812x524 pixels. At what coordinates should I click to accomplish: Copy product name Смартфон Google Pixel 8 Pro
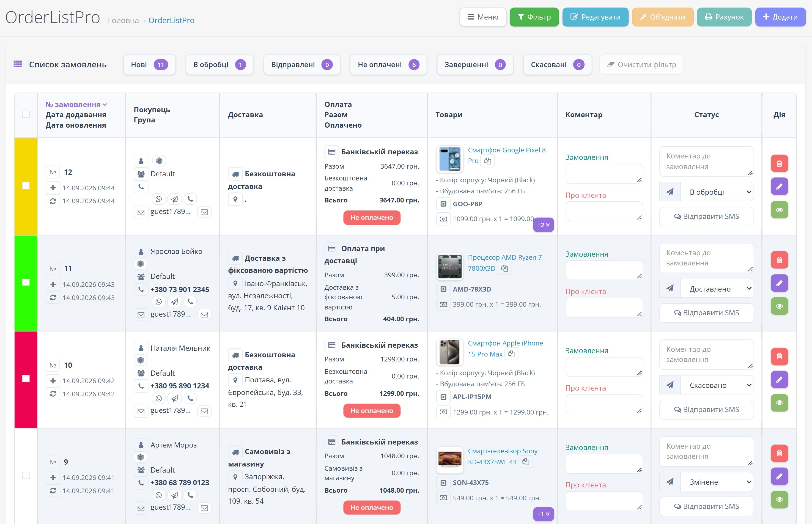487,161
